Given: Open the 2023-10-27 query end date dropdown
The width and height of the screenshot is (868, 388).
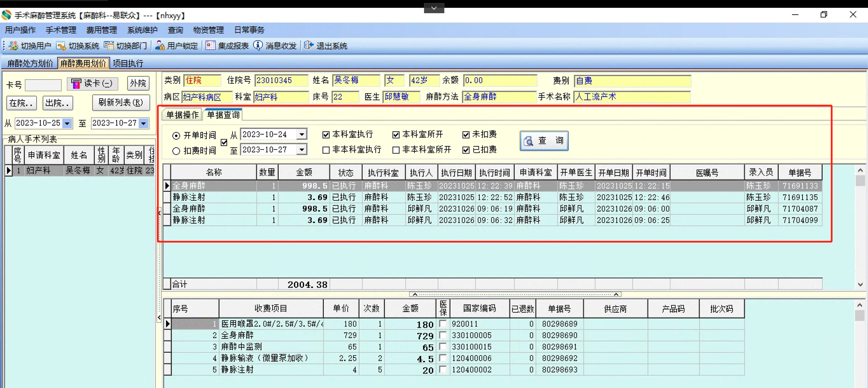Looking at the screenshot, I should pyautogui.click(x=301, y=150).
